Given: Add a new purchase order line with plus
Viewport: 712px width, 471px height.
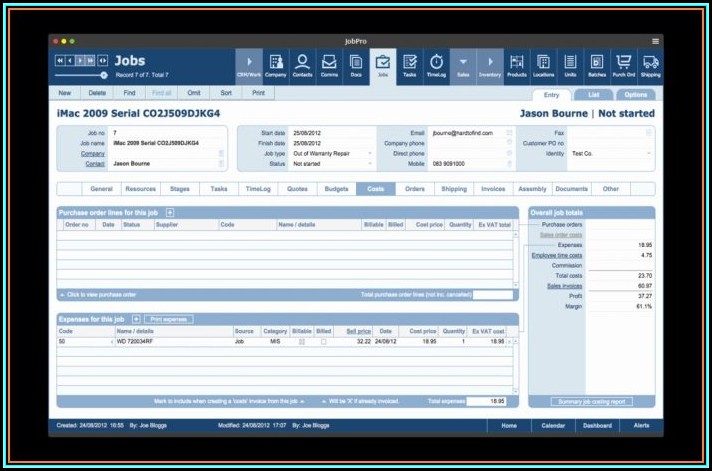Looking at the screenshot, I should 170,213.
